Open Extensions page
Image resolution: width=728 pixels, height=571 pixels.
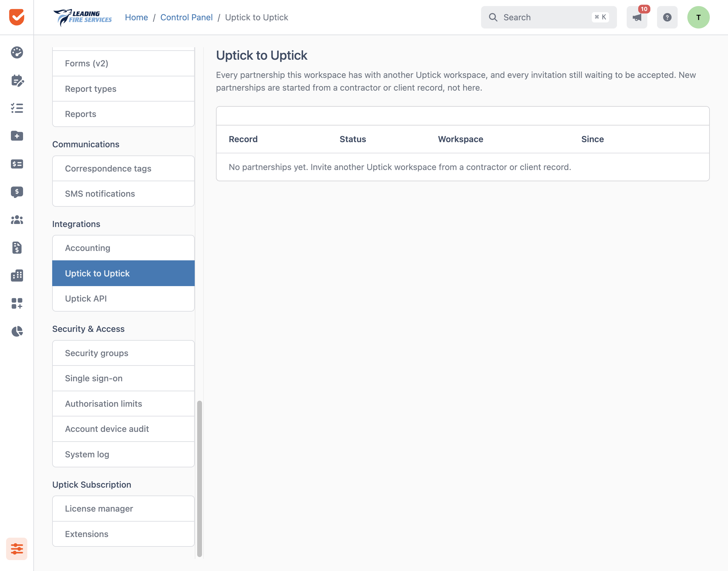123,534
